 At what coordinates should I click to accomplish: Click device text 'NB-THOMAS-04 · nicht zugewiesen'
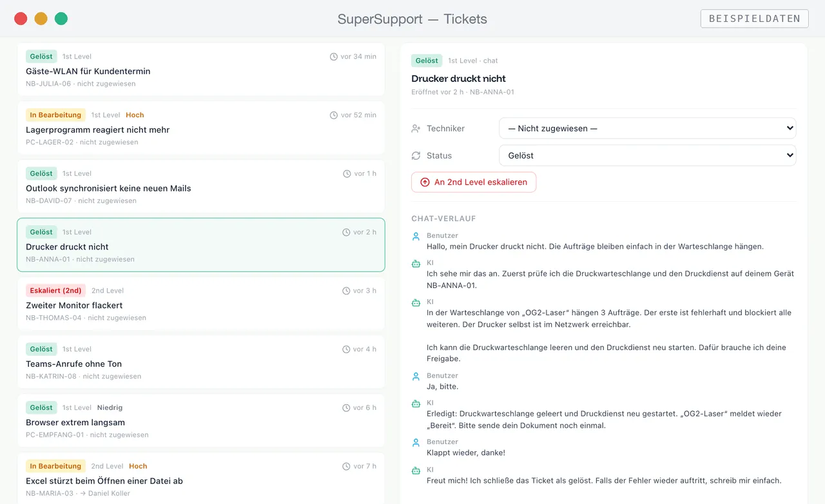click(86, 318)
